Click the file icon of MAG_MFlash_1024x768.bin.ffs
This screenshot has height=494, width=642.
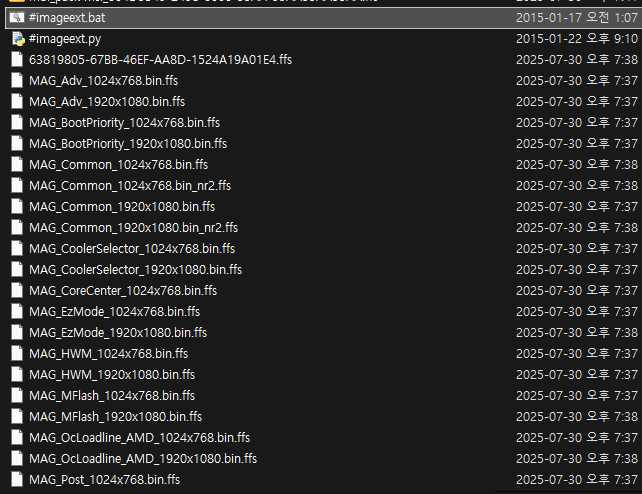click(17, 396)
